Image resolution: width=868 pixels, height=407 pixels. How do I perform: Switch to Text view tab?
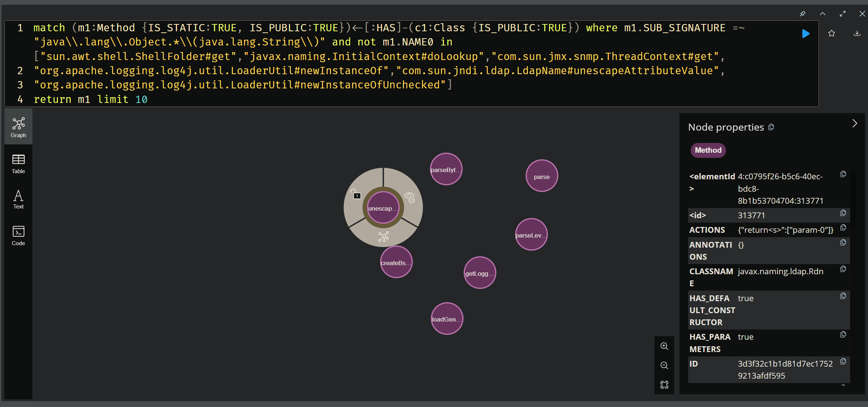18,199
